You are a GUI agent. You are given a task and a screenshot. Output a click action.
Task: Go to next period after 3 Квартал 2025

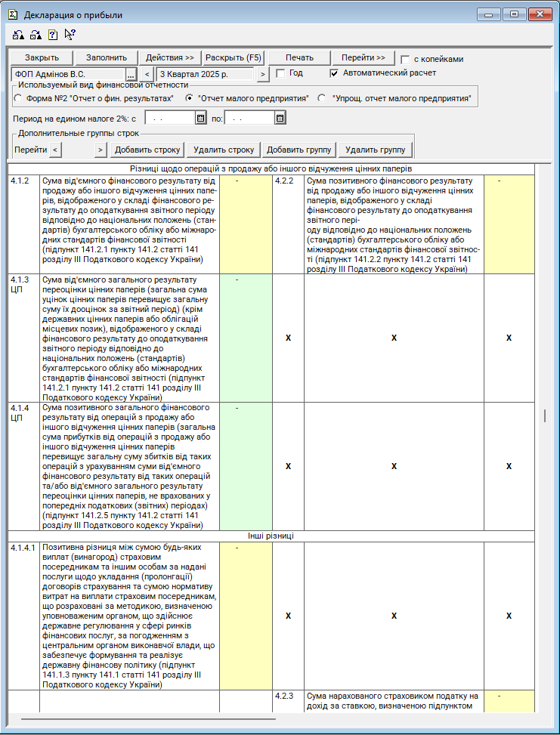click(x=262, y=74)
